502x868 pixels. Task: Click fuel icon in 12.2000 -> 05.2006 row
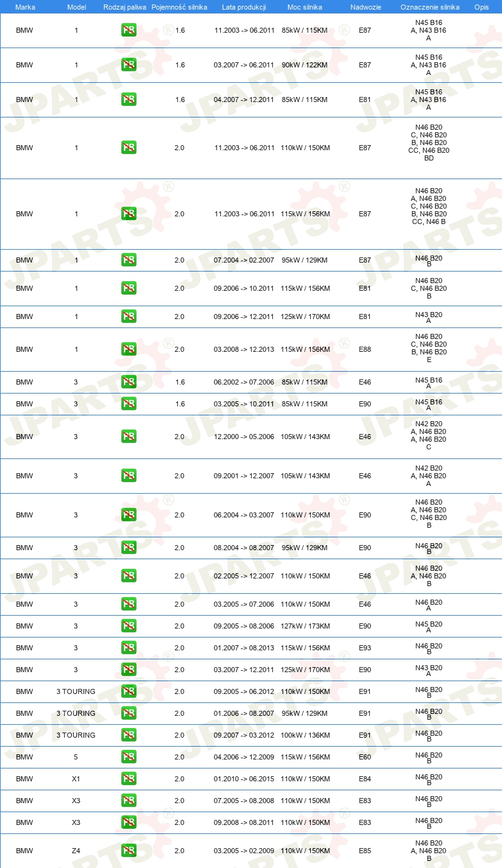[129, 437]
